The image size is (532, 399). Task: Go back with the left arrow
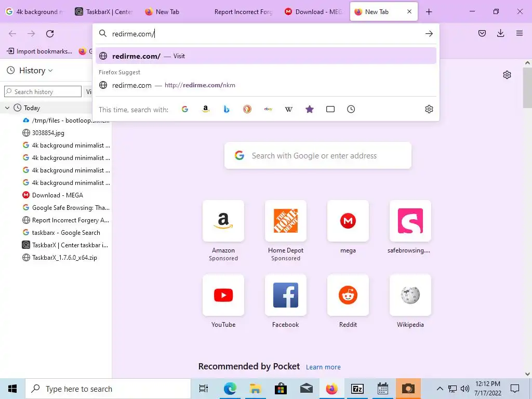(x=12, y=34)
